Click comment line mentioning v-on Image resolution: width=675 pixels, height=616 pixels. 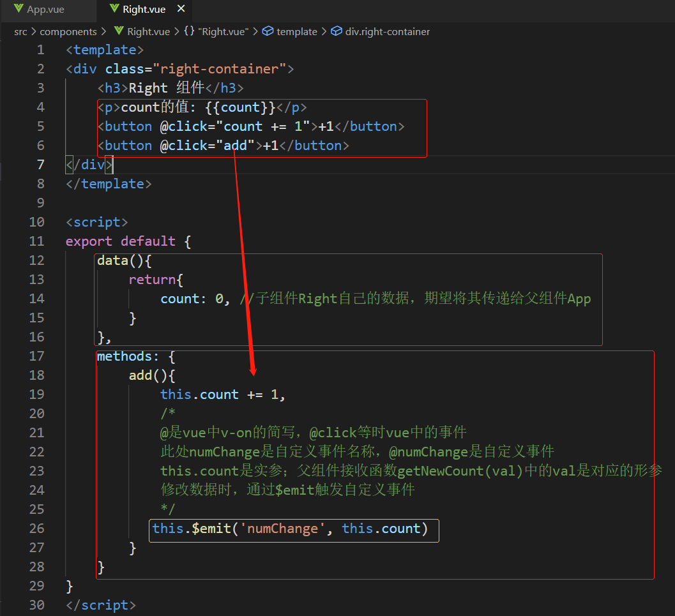[x=314, y=433]
